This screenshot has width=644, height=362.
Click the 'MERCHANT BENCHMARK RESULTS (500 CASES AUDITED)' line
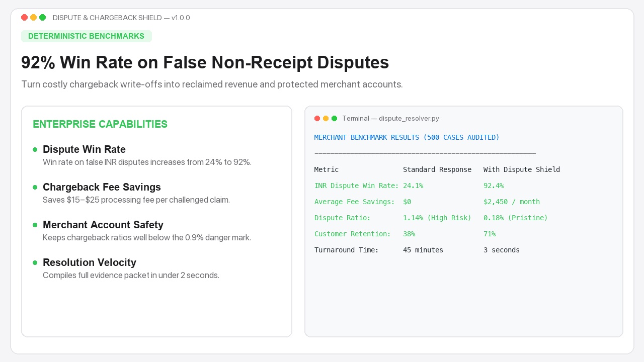(x=407, y=137)
